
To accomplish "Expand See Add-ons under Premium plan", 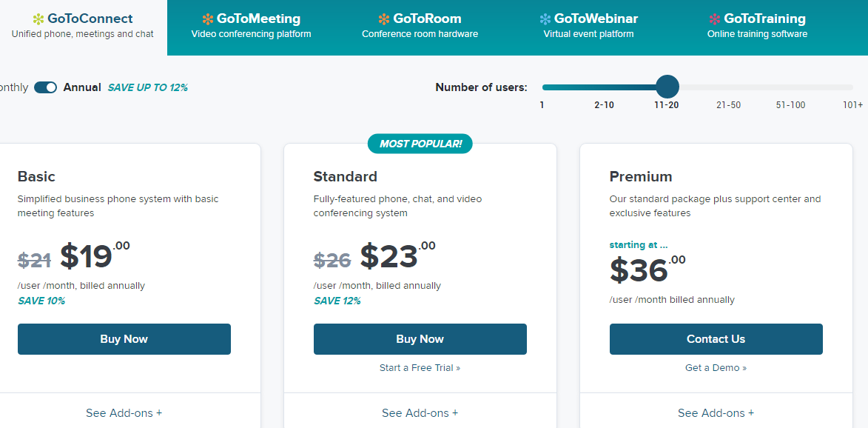I will pos(716,413).
